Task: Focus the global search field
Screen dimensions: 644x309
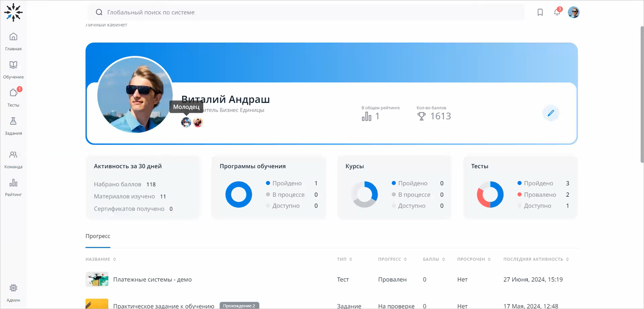Action: (x=307, y=12)
